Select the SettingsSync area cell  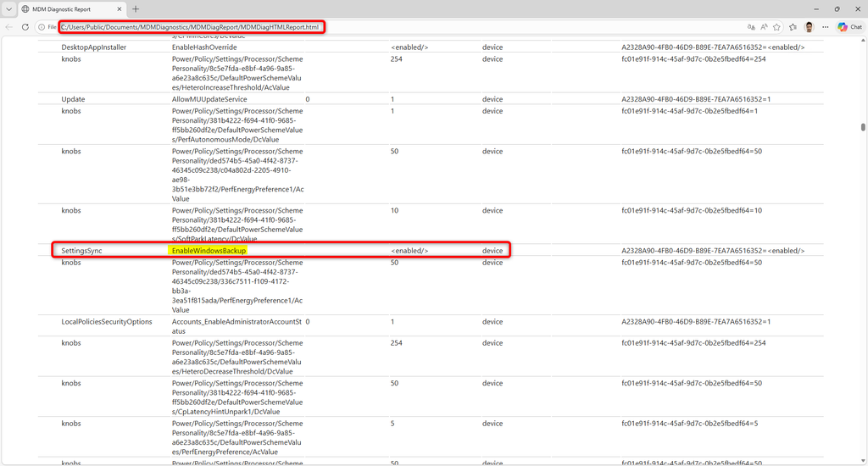coord(81,251)
